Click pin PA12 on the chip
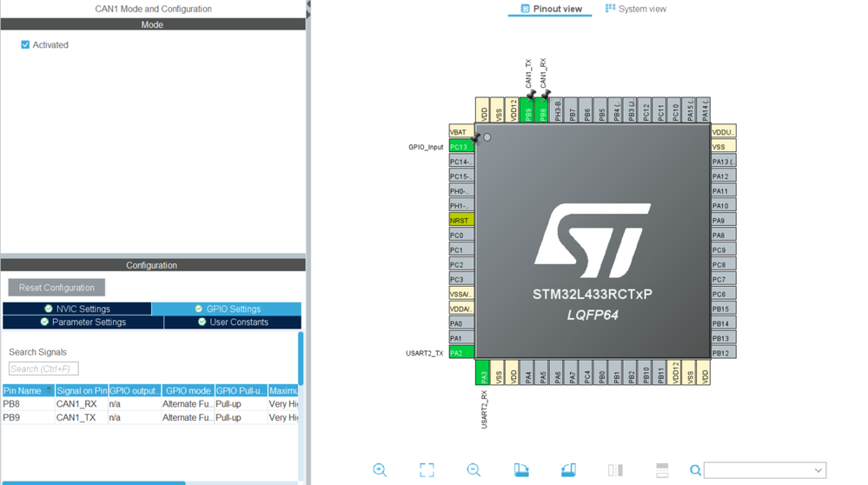The image size is (868, 485). [x=724, y=176]
